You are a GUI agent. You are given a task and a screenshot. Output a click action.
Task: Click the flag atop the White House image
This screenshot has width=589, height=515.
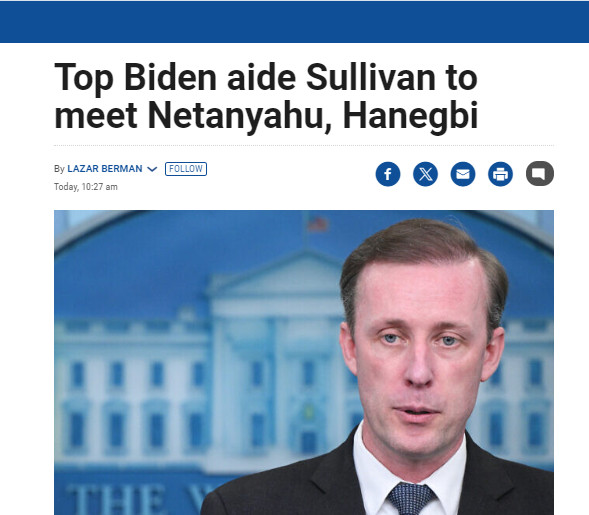(318, 224)
